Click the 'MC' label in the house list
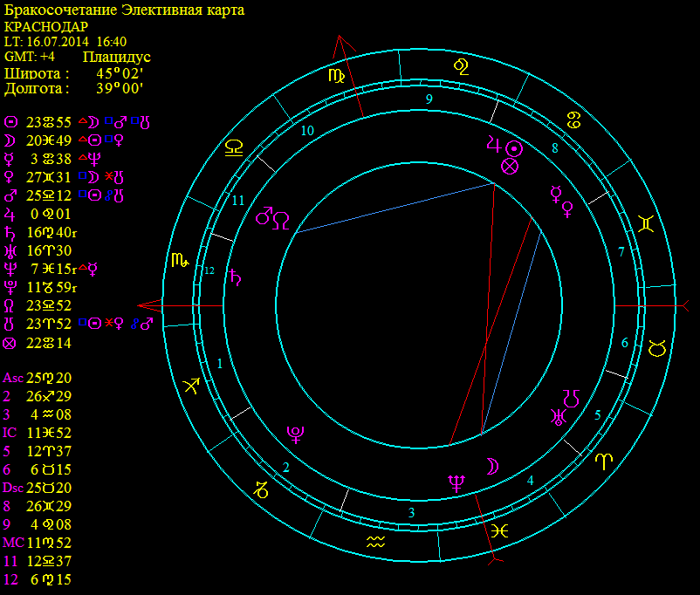The height and width of the screenshot is (595, 700). tap(13, 543)
